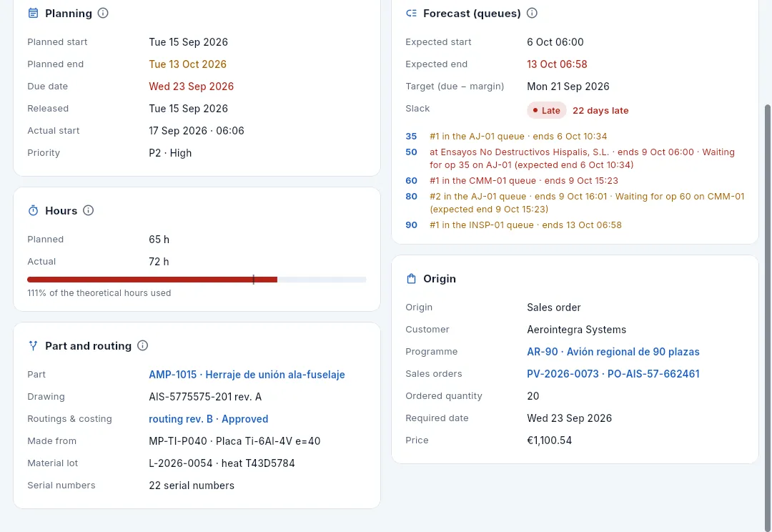Select '#1 in the INSP-01 queue' line
The height and width of the screenshot is (532, 772).
tap(525, 225)
